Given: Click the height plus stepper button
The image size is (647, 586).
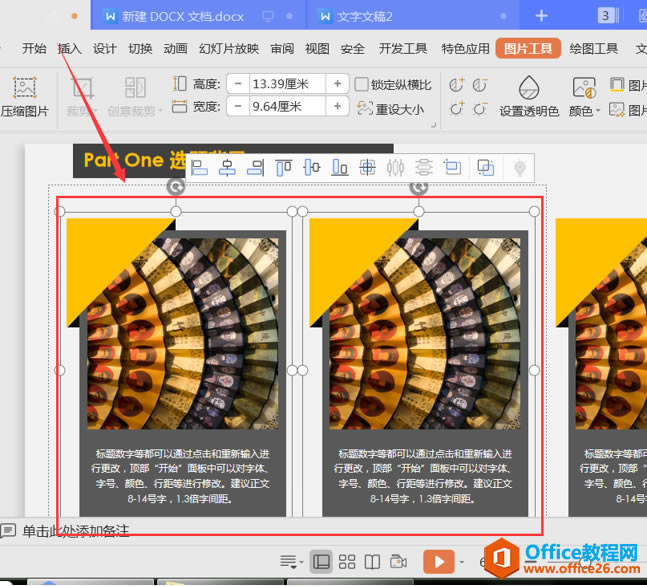Looking at the screenshot, I should click(337, 84).
